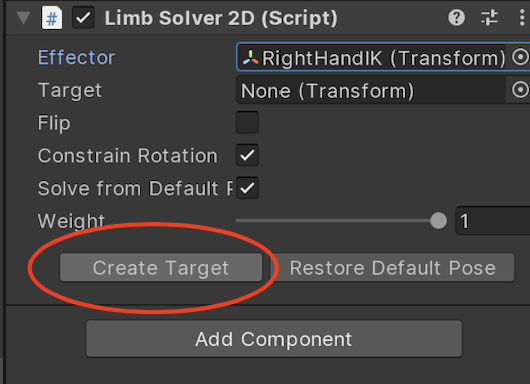
Task: Open the Add Component menu
Action: (274, 339)
